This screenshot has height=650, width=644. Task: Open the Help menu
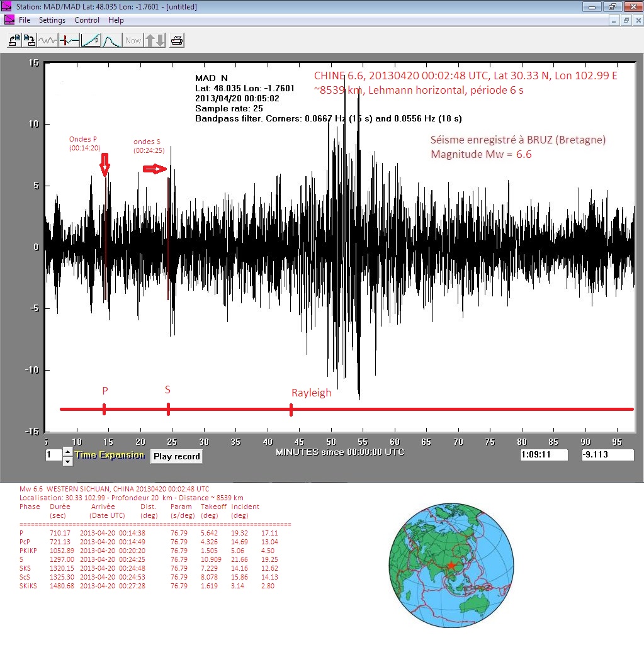(x=116, y=20)
